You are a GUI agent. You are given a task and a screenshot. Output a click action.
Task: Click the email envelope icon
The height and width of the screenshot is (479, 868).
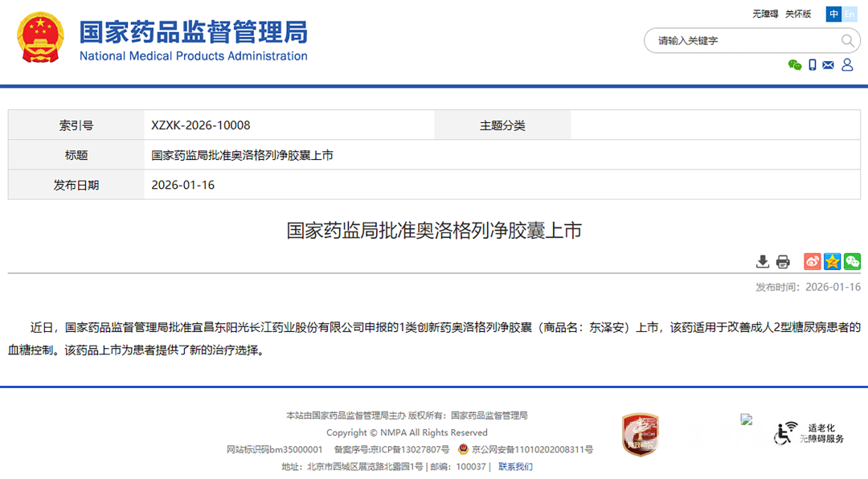coord(829,65)
